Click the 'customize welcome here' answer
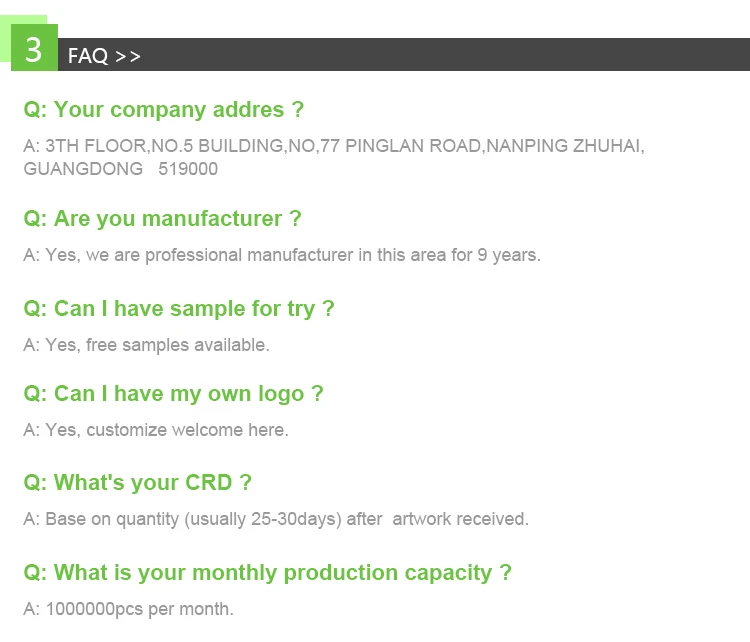Image resolution: width=750 pixels, height=642 pixels. tap(156, 430)
